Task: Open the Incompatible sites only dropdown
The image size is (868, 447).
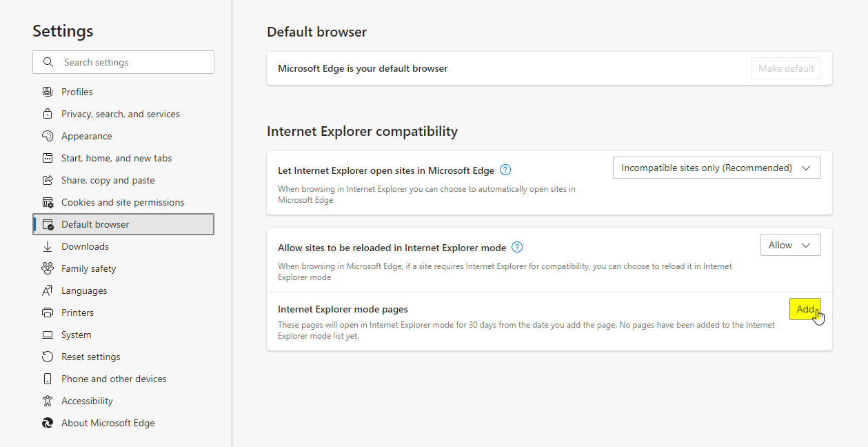Action: (716, 168)
